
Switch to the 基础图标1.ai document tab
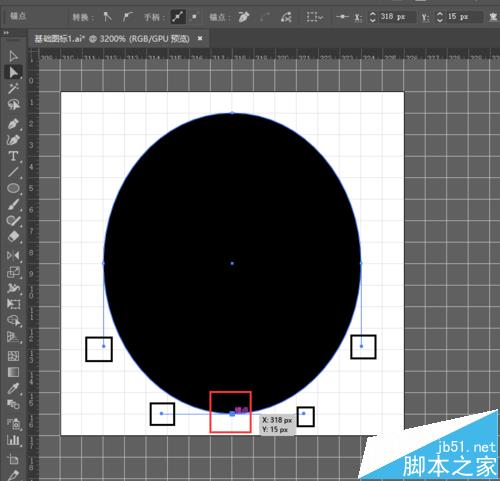112,39
